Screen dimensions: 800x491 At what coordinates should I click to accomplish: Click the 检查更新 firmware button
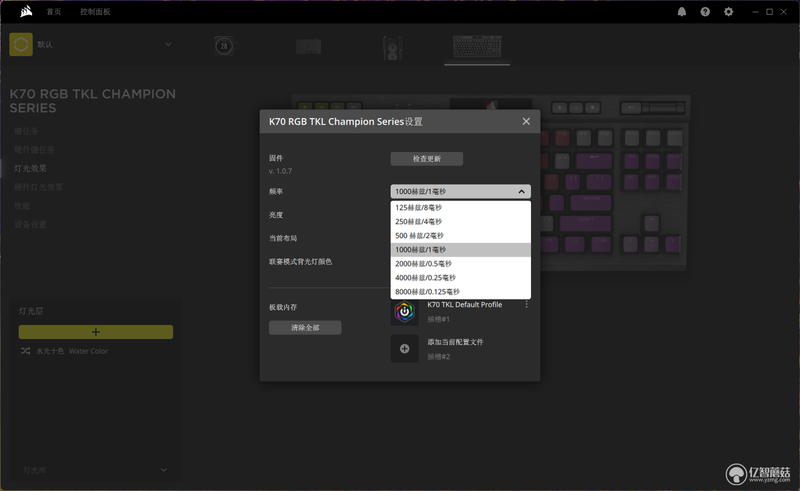click(x=427, y=159)
